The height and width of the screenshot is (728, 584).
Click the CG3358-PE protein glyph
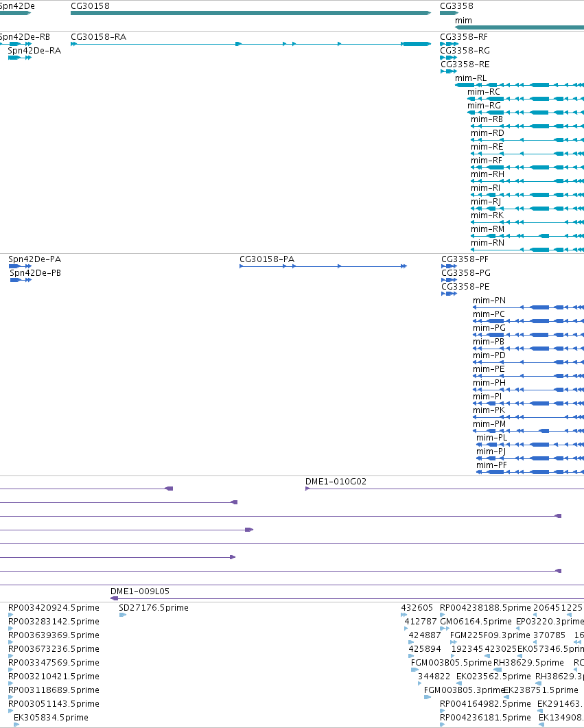click(x=449, y=294)
